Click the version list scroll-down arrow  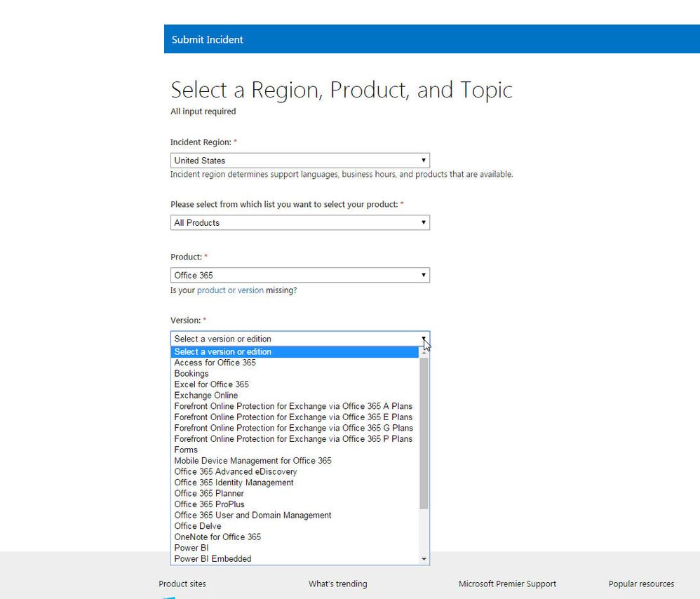[x=424, y=559]
